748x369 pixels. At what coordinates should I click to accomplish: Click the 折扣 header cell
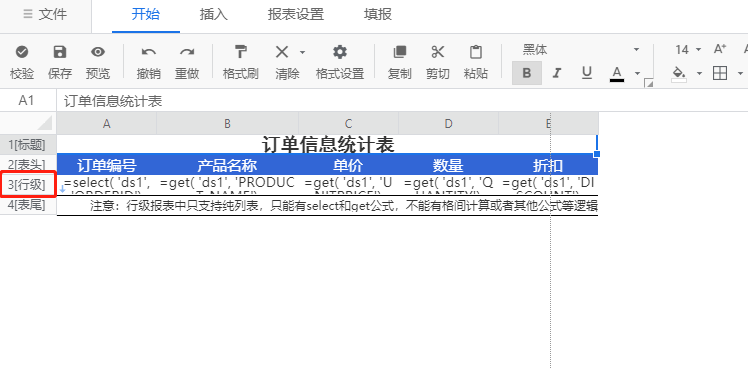coord(548,165)
